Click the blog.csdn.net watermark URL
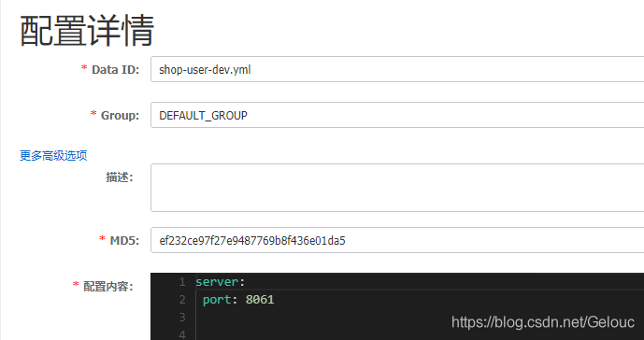This screenshot has height=340, width=644. 543,322
